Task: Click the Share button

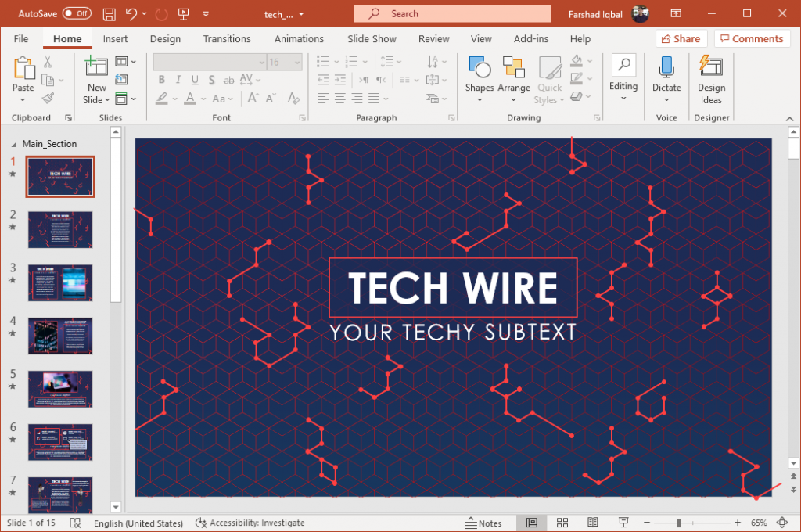Action: pyautogui.click(x=680, y=38)
